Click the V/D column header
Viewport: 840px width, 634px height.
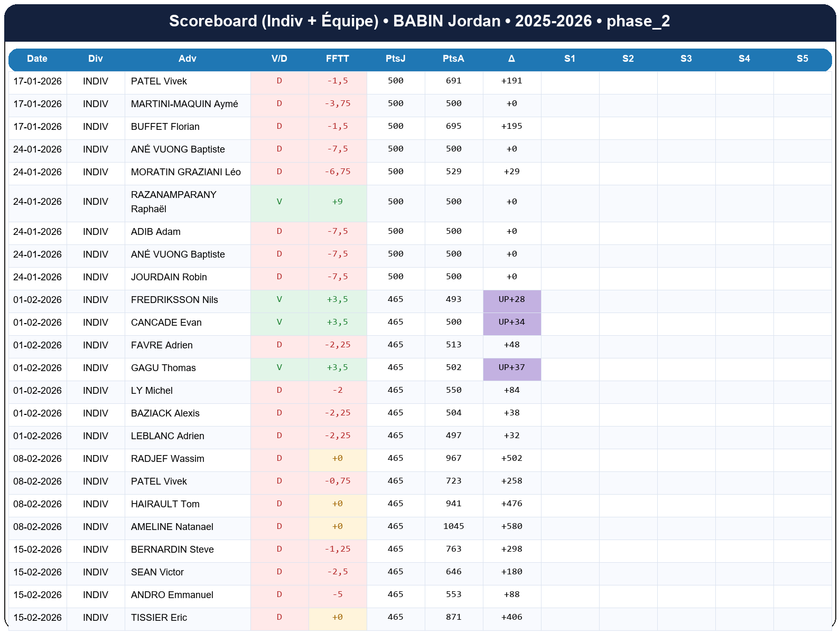tap(279, 59)
